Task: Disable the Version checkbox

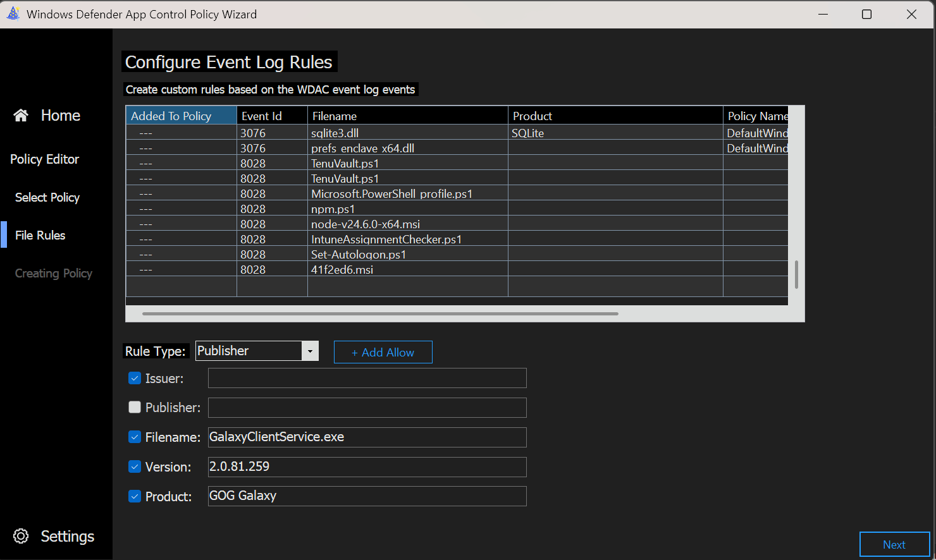Action: 135,466
